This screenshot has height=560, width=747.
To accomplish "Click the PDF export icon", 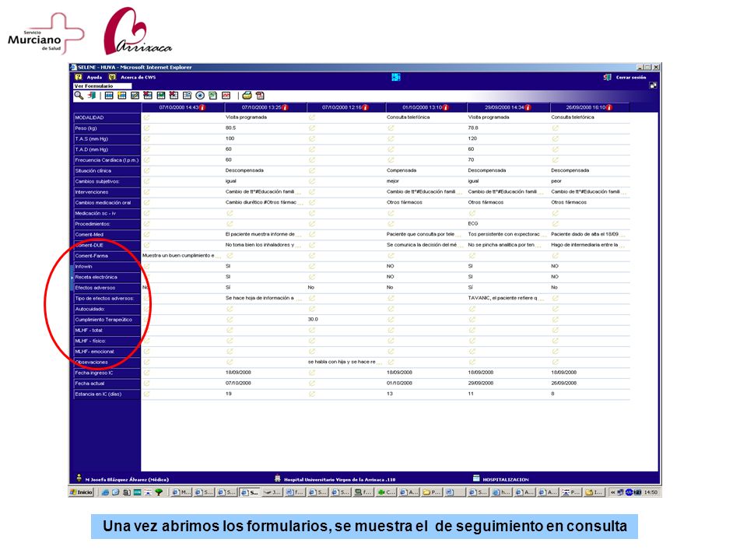I will click(260, 96).
